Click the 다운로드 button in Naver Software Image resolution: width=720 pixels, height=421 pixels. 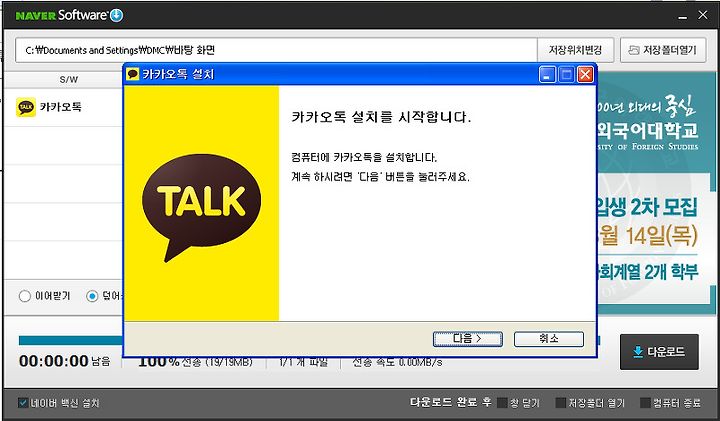[x=659, y=352]
